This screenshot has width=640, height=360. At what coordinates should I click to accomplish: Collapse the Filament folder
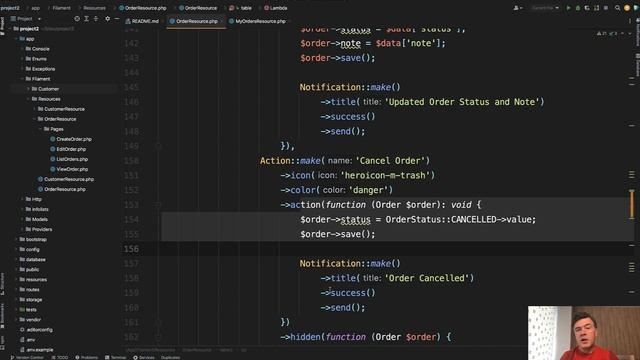tap(22, 79)
